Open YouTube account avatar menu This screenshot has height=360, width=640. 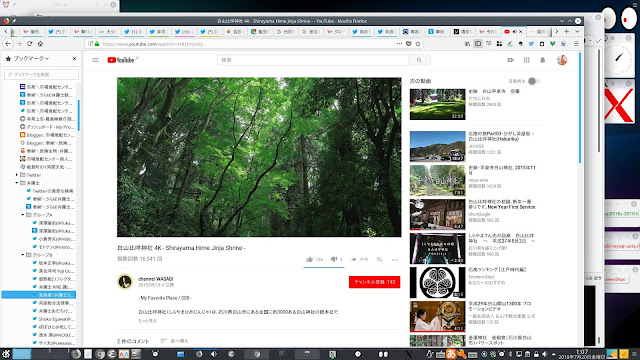click(x=562, y=60)
